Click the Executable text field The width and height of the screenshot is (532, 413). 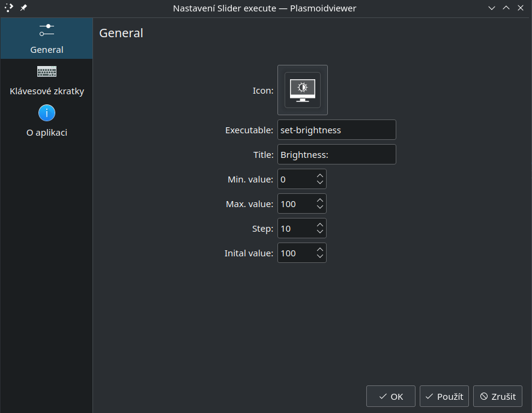tap(337, 130)
